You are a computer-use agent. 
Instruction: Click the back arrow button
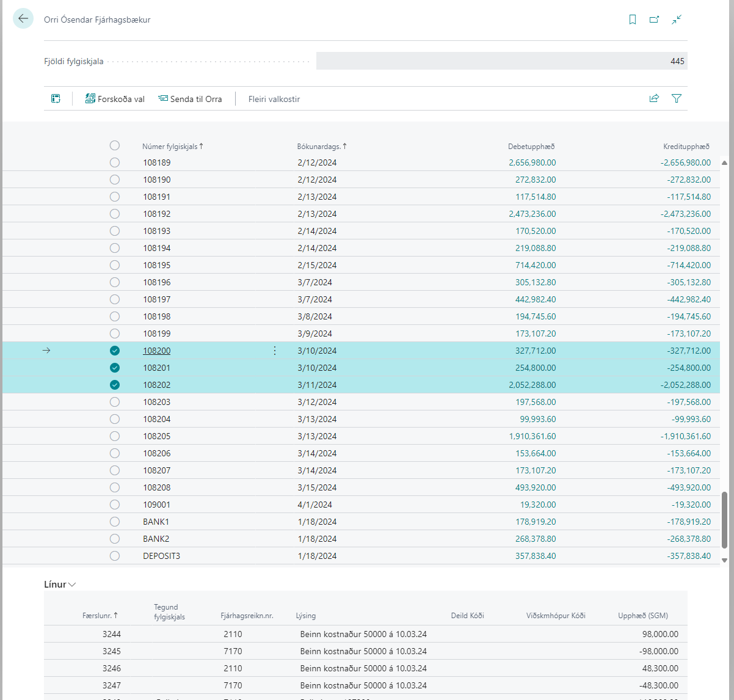tap(23, 19)
